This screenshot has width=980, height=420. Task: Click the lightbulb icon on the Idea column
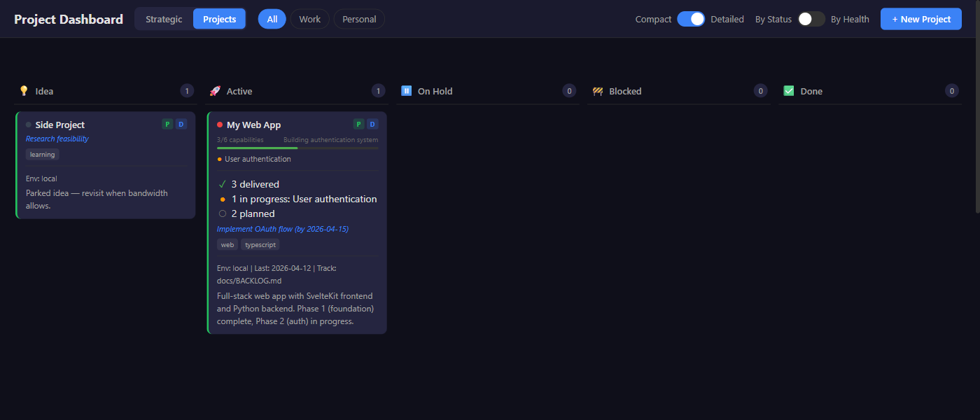(25, 90)
